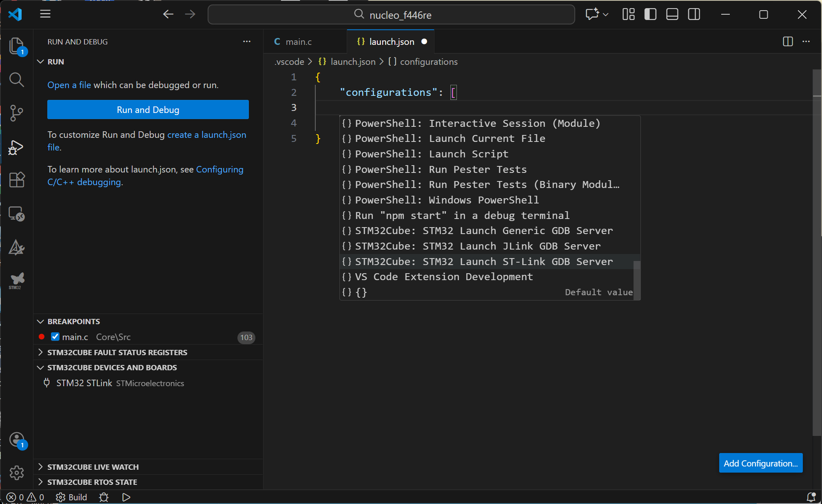Click the nucleo_f446re command center search box
Screen dimensions: 822x504
coord(391,15)
